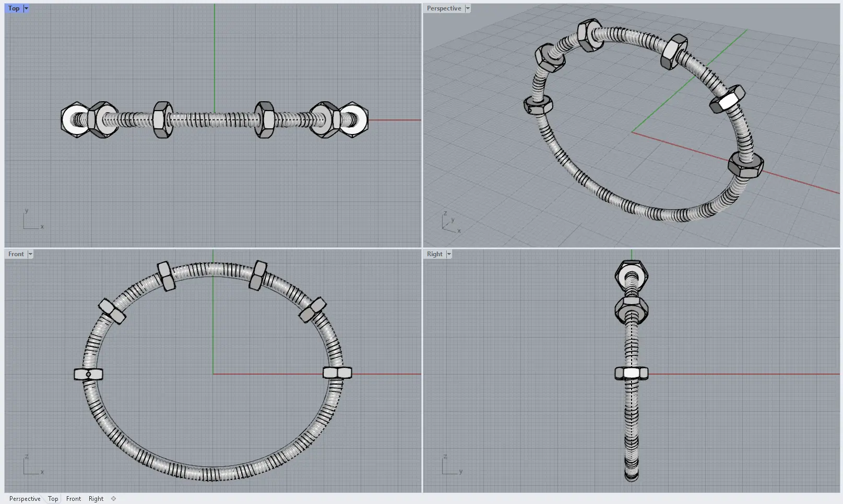This screenshot has height=504, width=843.
Task: Expand the Front viewport dropdown arrow
Action: 30,254
